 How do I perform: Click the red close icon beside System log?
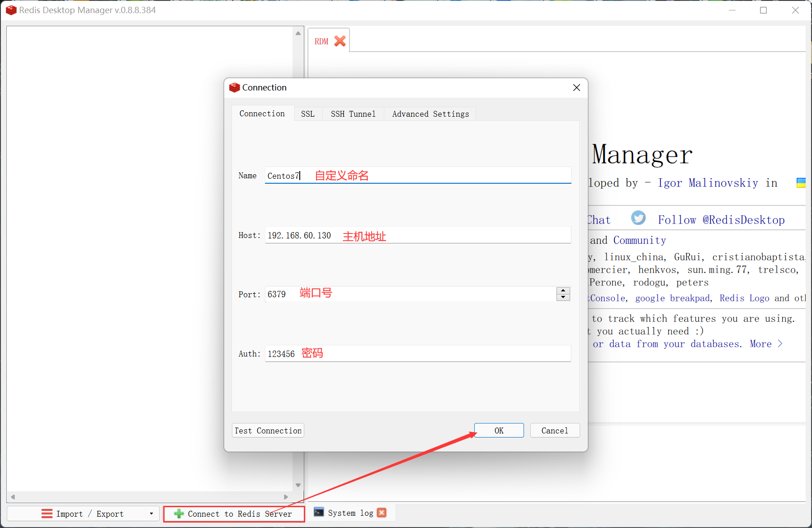381,512
